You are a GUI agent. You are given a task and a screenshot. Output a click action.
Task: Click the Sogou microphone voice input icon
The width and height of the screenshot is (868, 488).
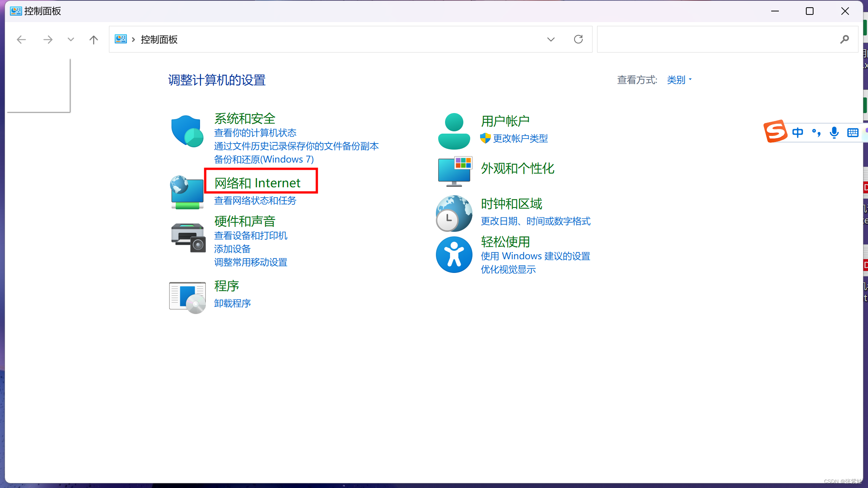click(834, 132)
